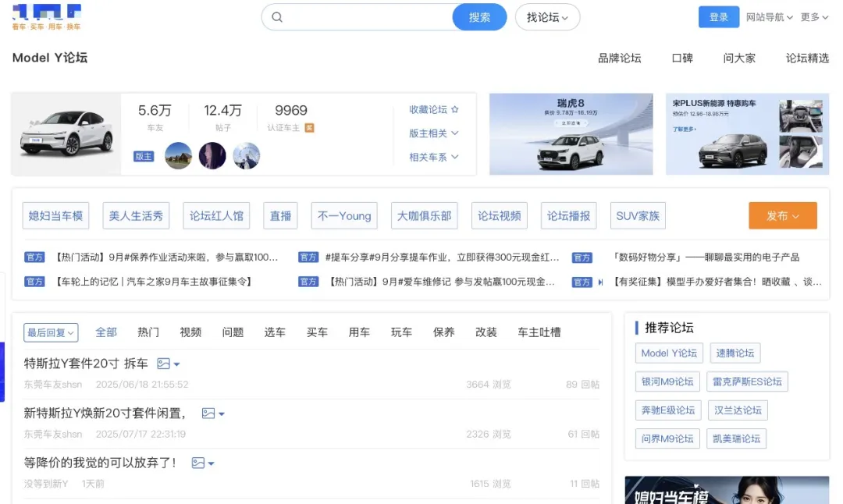Open image icon beside 新特斯拉Y焕新20寸套件闲置 post

click(x=208, y=413)
